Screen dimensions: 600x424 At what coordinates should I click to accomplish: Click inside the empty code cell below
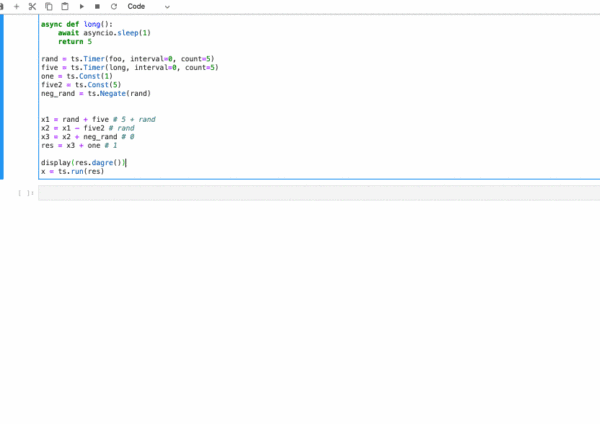(x=319, y=193)
